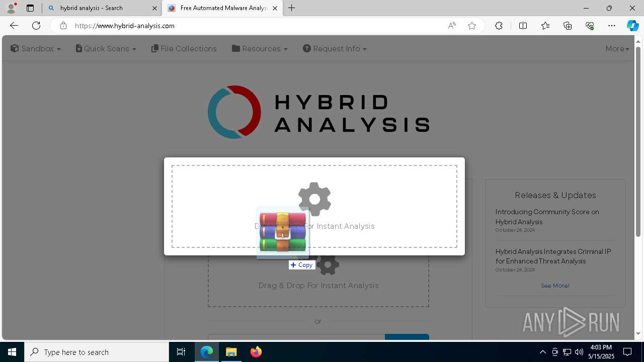Open the volume control tray icon
Image resolution: width=644 pixels, height=362 pixels.
point(579,352)
